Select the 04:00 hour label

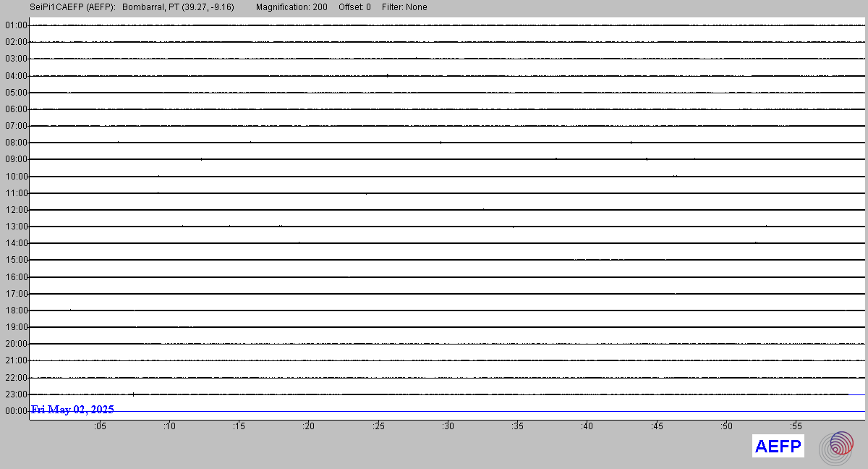point(16,76)
